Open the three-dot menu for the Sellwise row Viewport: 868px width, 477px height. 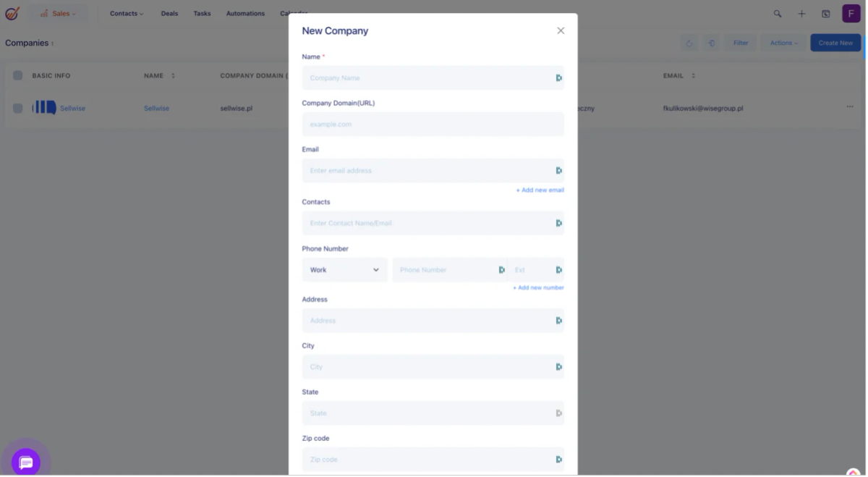pyautogui.click(x=850, y=107)
